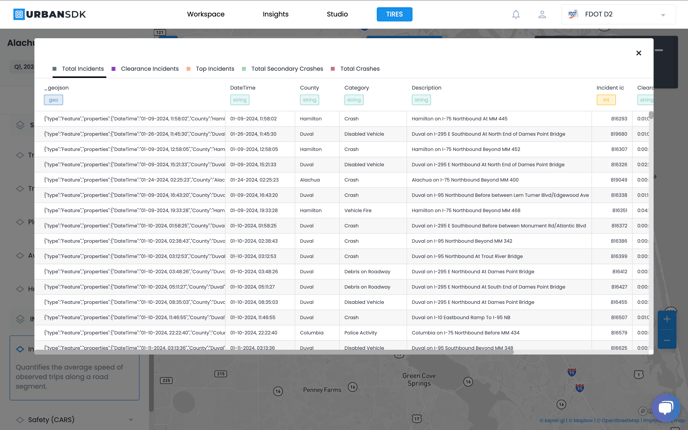The image size is (688, 430).
Task: Click the _geojson column header
Action: (57, 88)
